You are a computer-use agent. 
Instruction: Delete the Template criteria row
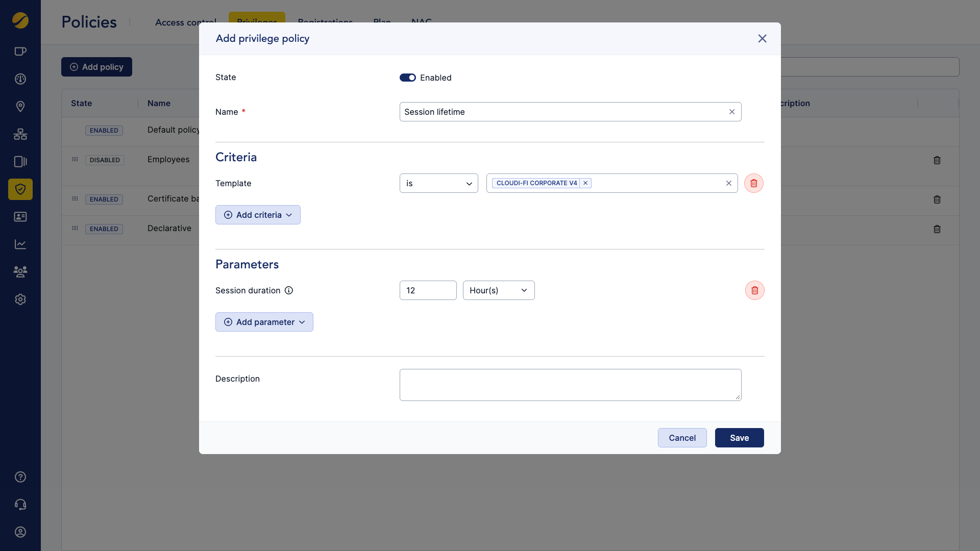pos(754,183)
